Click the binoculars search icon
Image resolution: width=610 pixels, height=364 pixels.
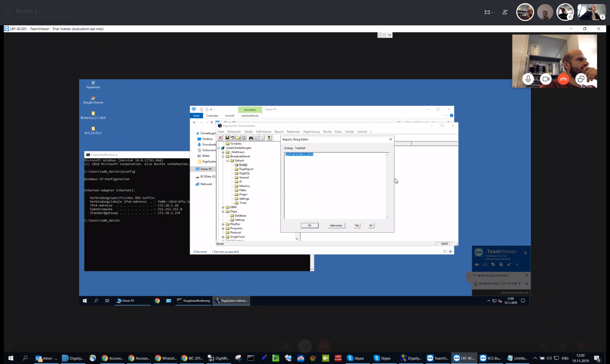[x=251, y=138]
